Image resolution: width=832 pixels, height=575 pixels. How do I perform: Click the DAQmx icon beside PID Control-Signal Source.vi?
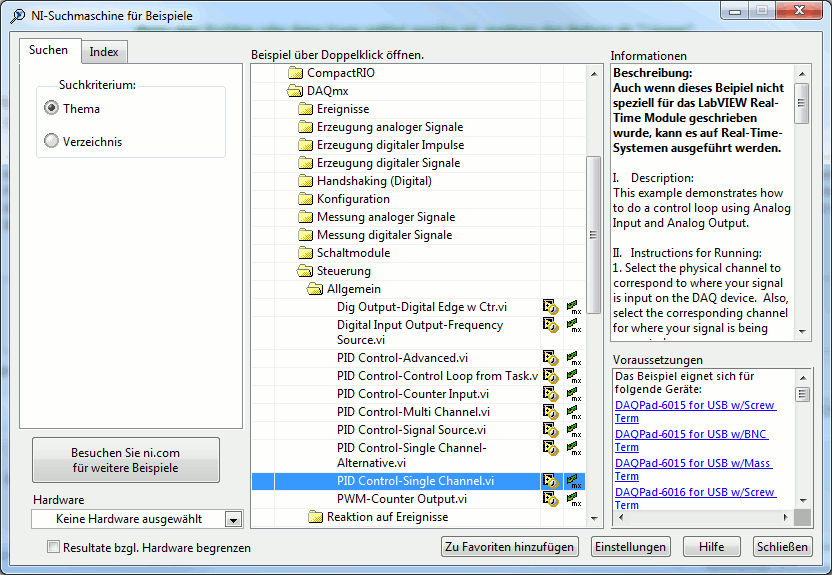tap(574, 430)
